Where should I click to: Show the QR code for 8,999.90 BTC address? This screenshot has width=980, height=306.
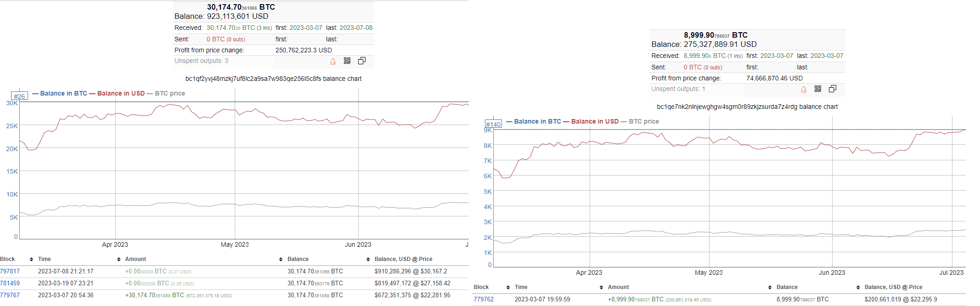point(817,89)
